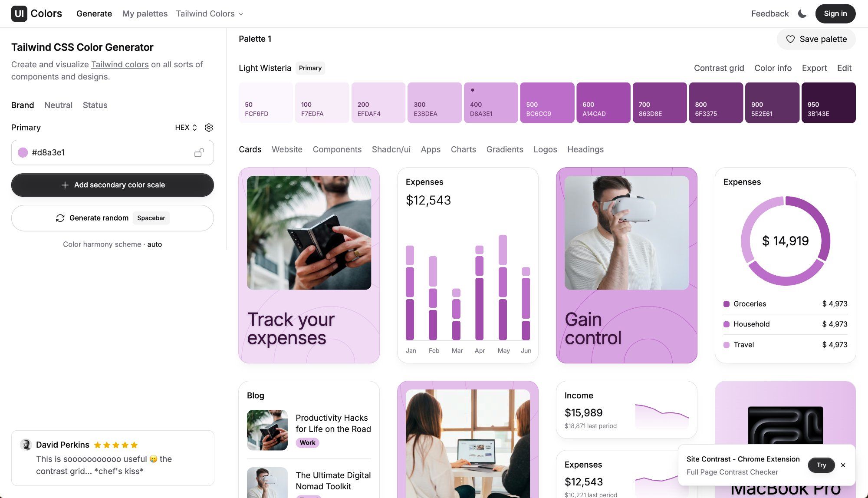Click the primary color circle swatch
868x498 pixels.
click(23, 152)
